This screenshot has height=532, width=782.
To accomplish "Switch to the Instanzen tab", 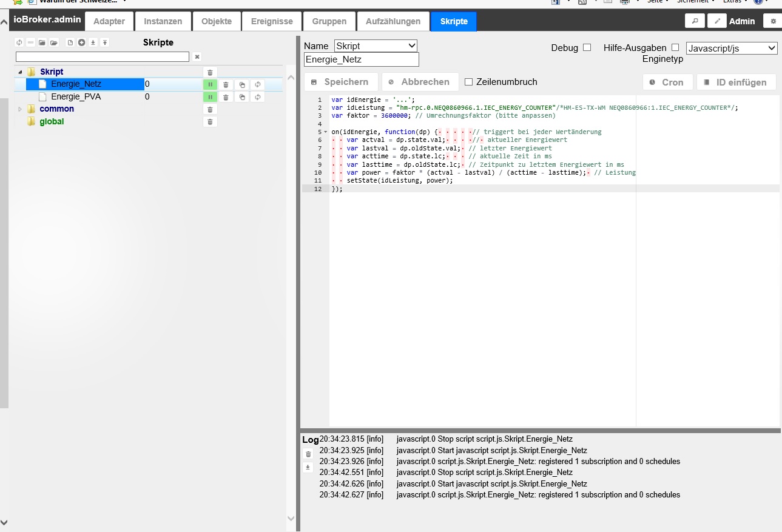I will (163, 21).
